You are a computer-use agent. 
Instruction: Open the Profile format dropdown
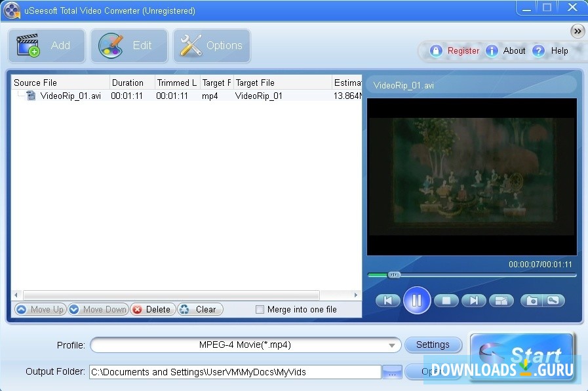pyautogui.click(x=246, y=344)
